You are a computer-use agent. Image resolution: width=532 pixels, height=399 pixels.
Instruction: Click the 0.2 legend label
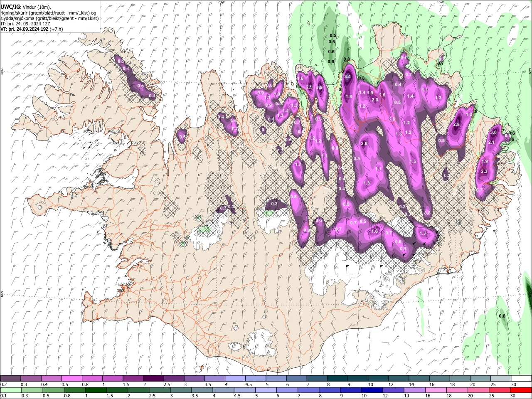tap(4, 384)
